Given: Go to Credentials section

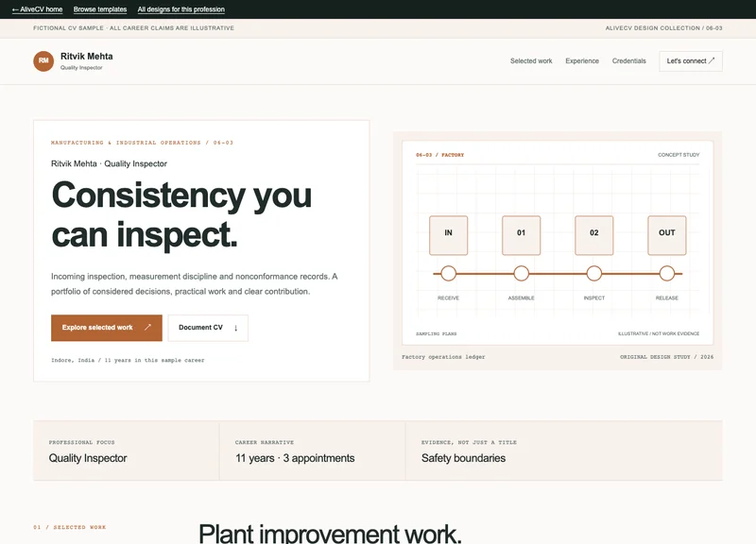Looking at the screenshot, I should pos(628,61).
